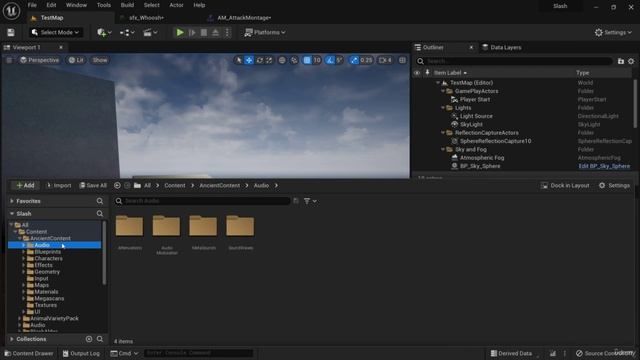
Task: Adjust camera speed setting 4
Action: pos(385,60)
